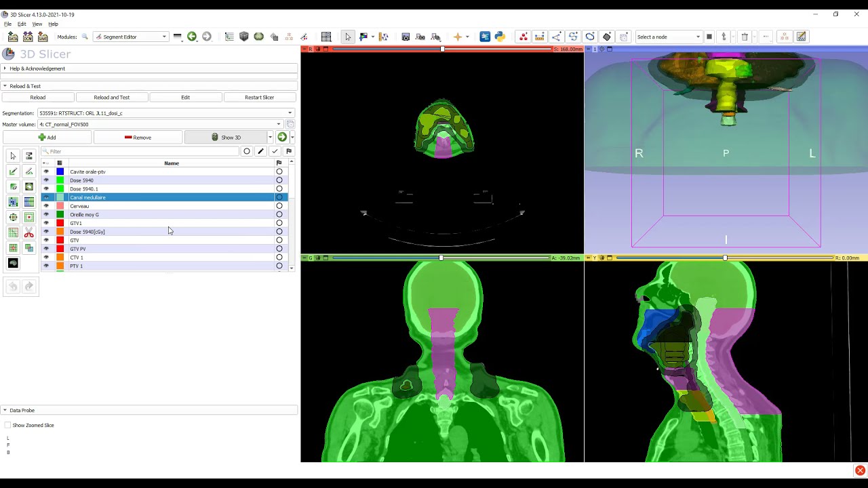This screenshot has width=868, height=488.
Task: Click the Reload button
Action: (x=38, y=98)
